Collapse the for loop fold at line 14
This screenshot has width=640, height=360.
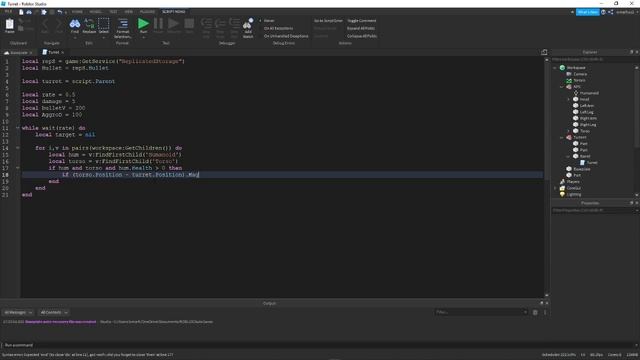click(18, 148)
